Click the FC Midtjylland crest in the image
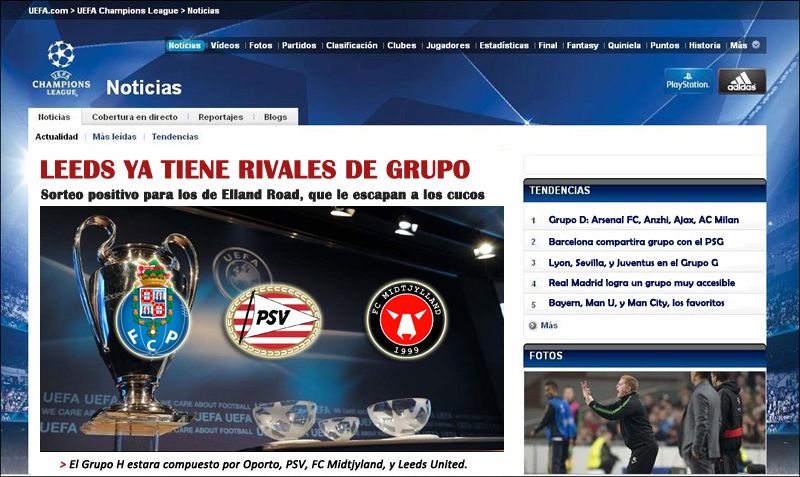 pos(406,318)
